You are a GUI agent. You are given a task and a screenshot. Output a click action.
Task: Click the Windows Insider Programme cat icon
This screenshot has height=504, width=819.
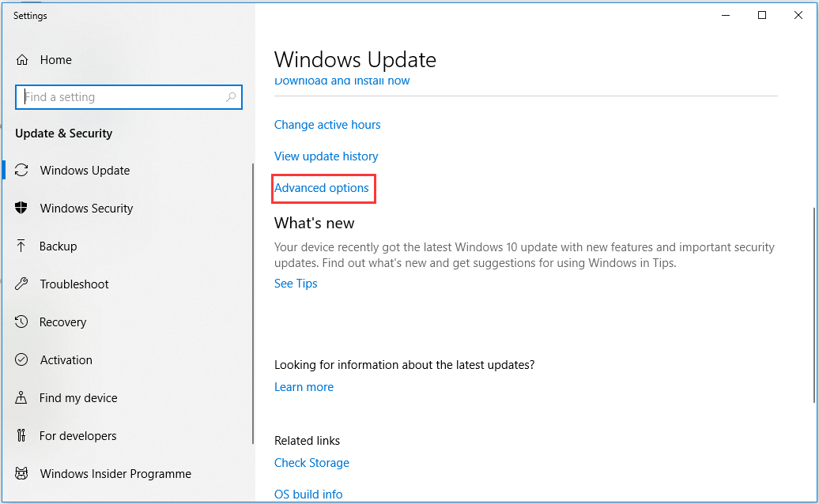tap(21, 474)
